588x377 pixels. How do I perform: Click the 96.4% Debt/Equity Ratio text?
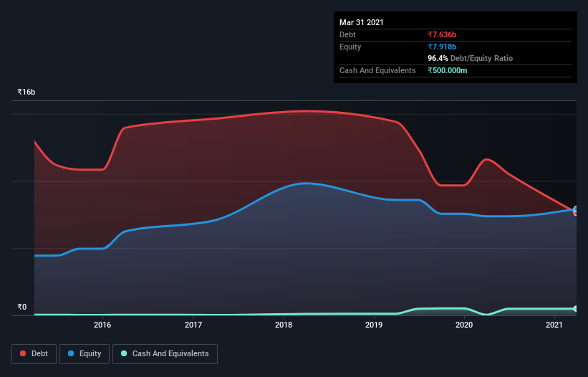point(471,58)
